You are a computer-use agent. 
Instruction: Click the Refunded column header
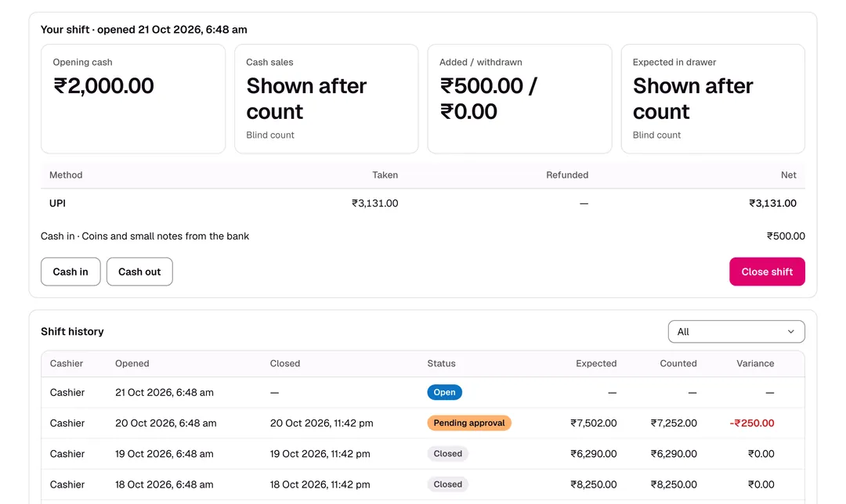pyautogui.click(x=567, y=175)
